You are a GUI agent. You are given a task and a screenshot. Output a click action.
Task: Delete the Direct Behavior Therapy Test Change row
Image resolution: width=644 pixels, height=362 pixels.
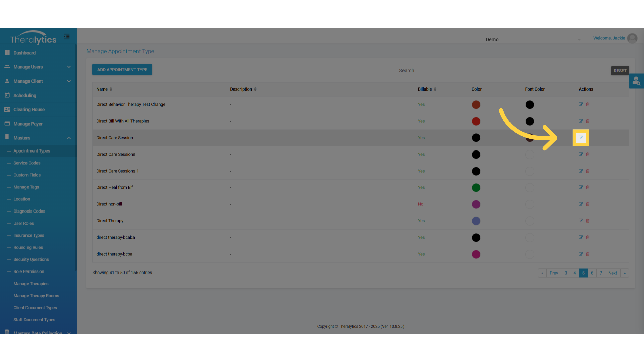tap(588, 104)
